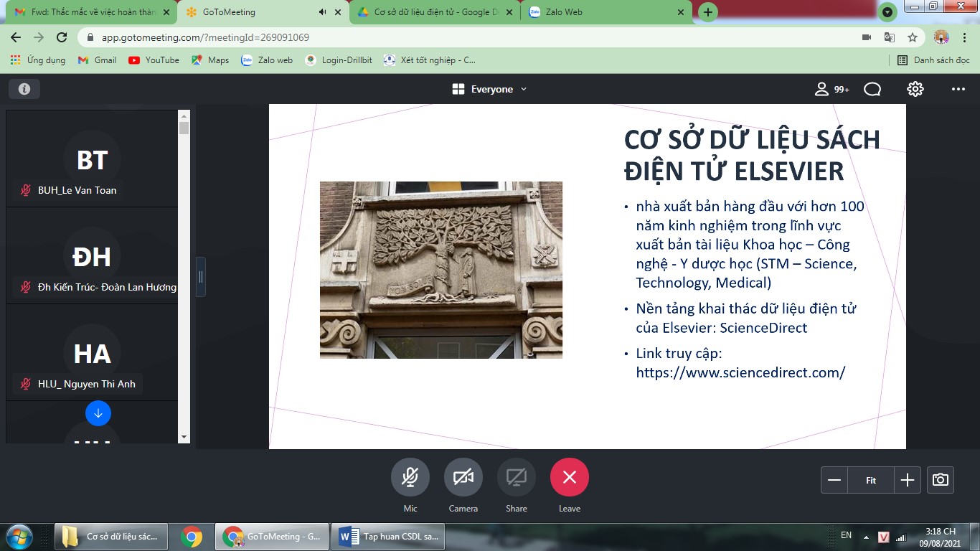The width and height of the screenshot is (980, 551).
Task: Take a screenshot with camera icon
Action: [x=941, y=480]
